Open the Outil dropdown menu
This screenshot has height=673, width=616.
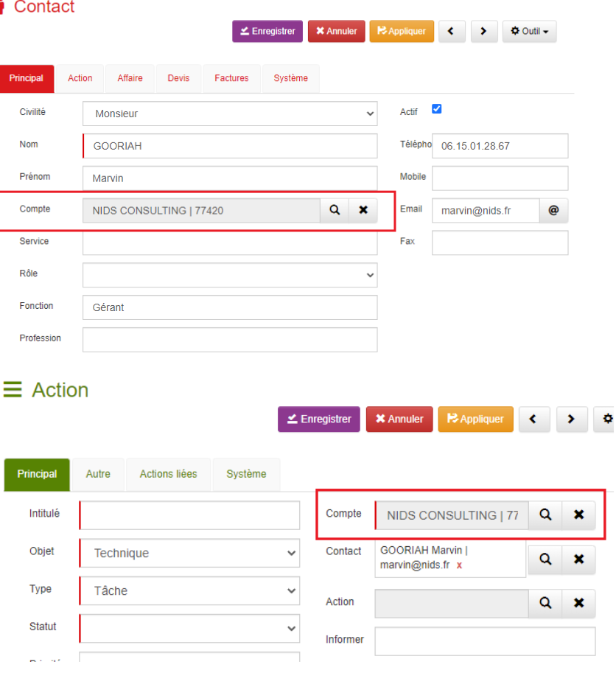[529, 32]
